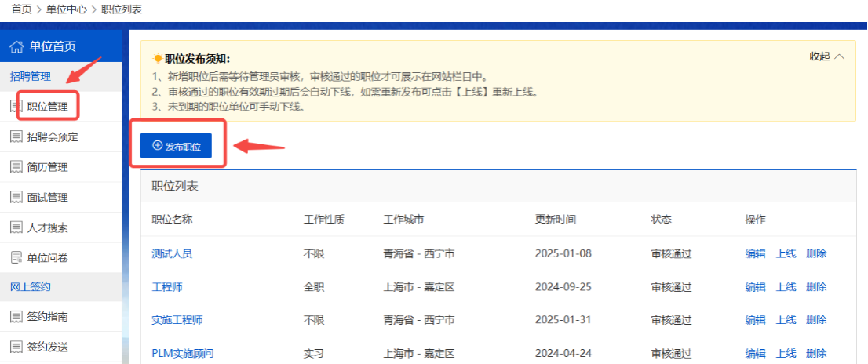Go to 首页 in the breadcrumb

click(22, 9)
